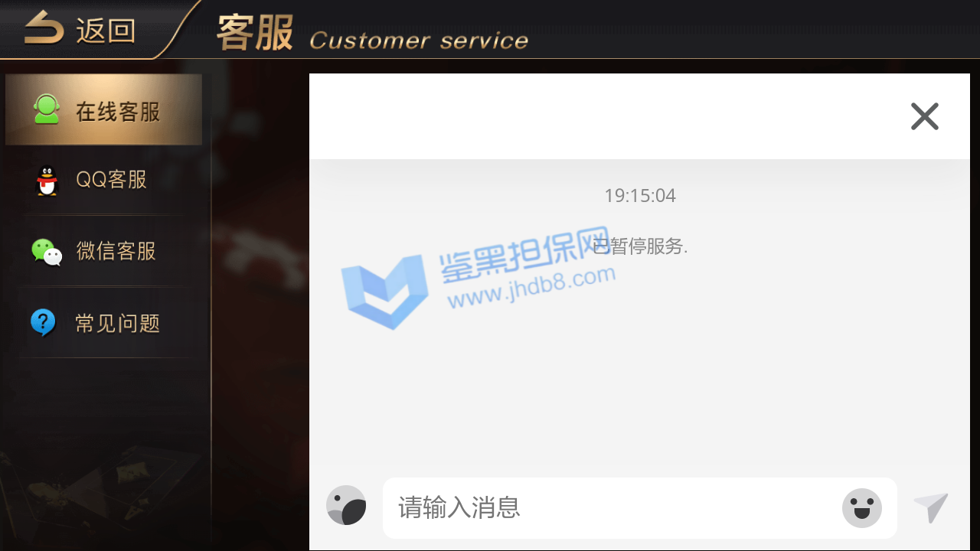Click the 19:15:04 timestamp
Screen dimensions: 980x551
pos(640,196)
